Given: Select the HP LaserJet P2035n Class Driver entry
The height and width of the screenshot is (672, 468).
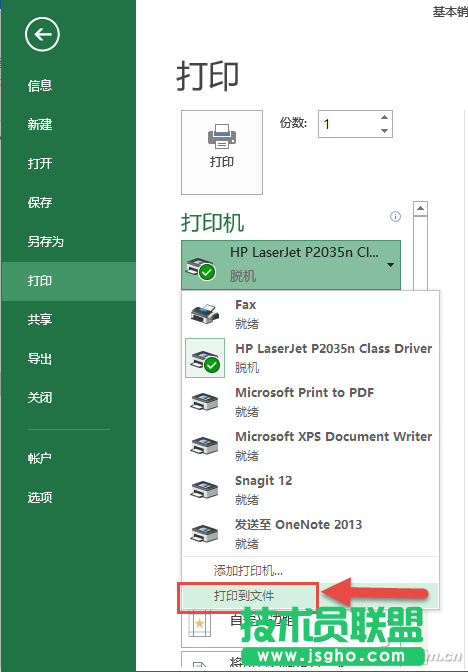Looking at the screenshot, I should pos(310,358).
